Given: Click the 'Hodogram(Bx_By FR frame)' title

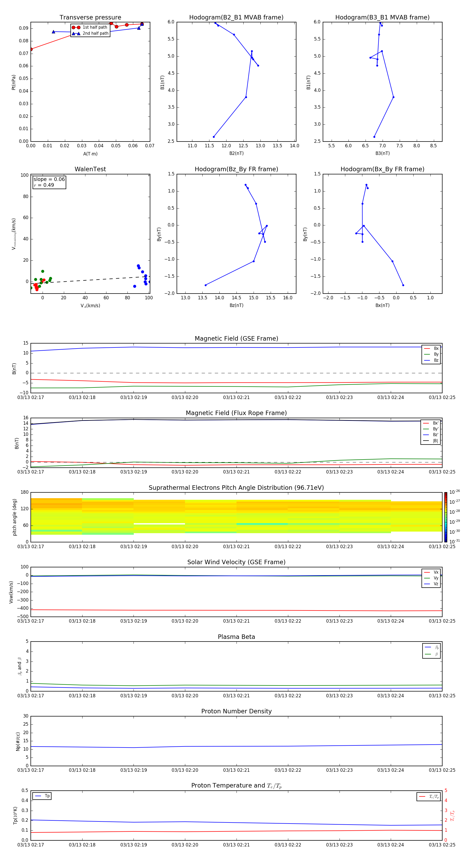Looking at the screenshot, I should click(382, 169).
